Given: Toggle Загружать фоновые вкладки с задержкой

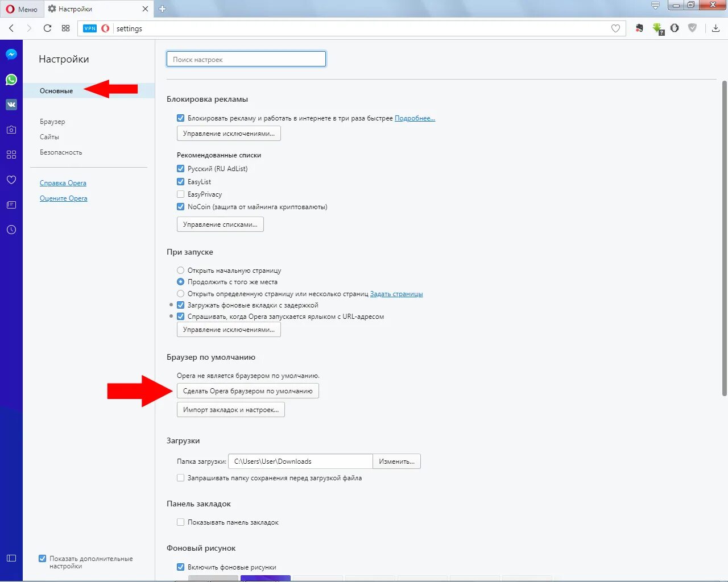Looking at the screenshot, I should [x=180, y=305].
